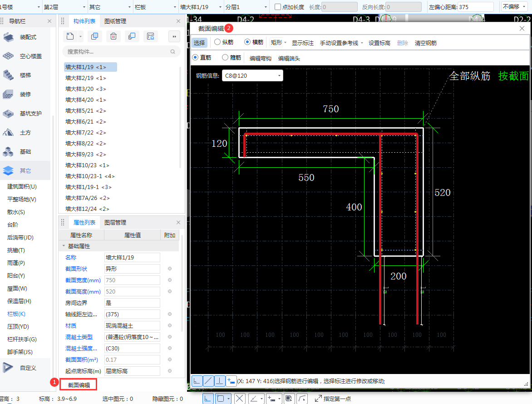The width and height of the screenshot is (532, 404).
Task: Click the inter-layer copy icon
Action: point(132,36)
